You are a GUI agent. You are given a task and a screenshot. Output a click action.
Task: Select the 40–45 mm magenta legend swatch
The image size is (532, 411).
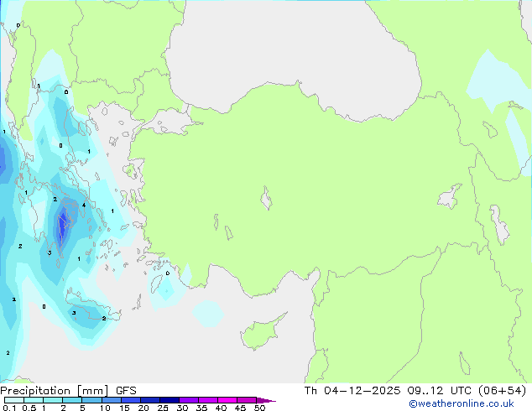(x=227, y=400)
